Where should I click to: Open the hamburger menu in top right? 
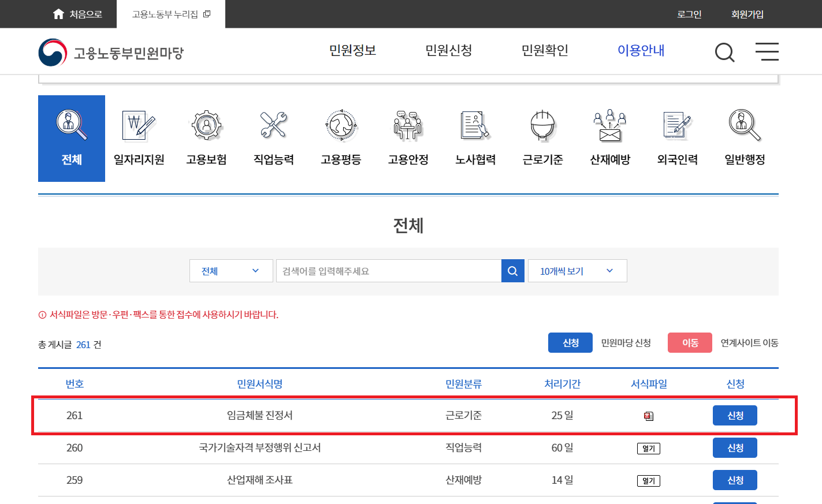pyautogui.click(x=767, y=51)
